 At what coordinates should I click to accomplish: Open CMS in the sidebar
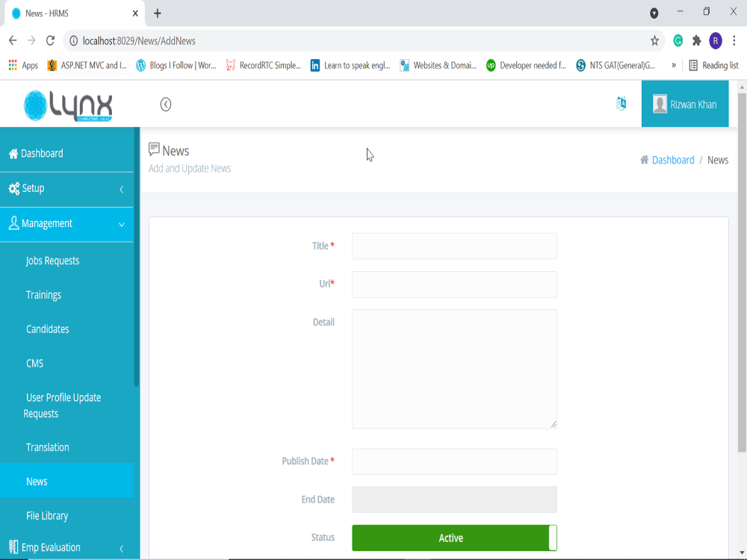coord(34,364)
